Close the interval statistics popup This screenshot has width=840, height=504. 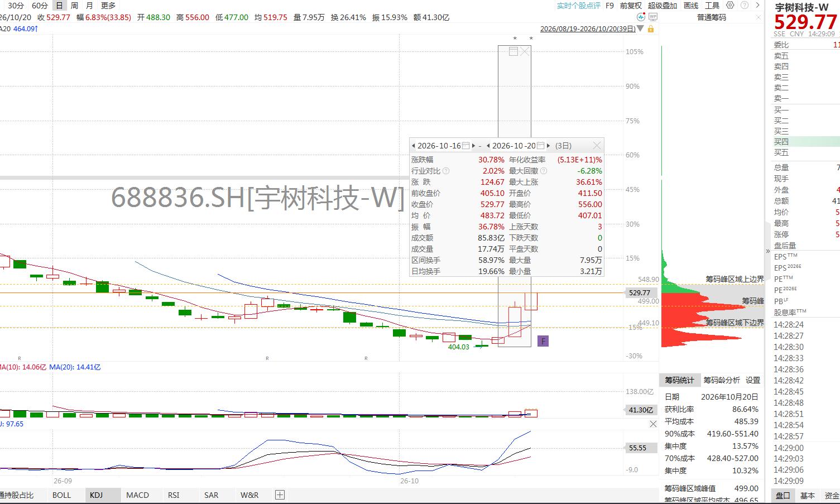[x=597, y=146]
